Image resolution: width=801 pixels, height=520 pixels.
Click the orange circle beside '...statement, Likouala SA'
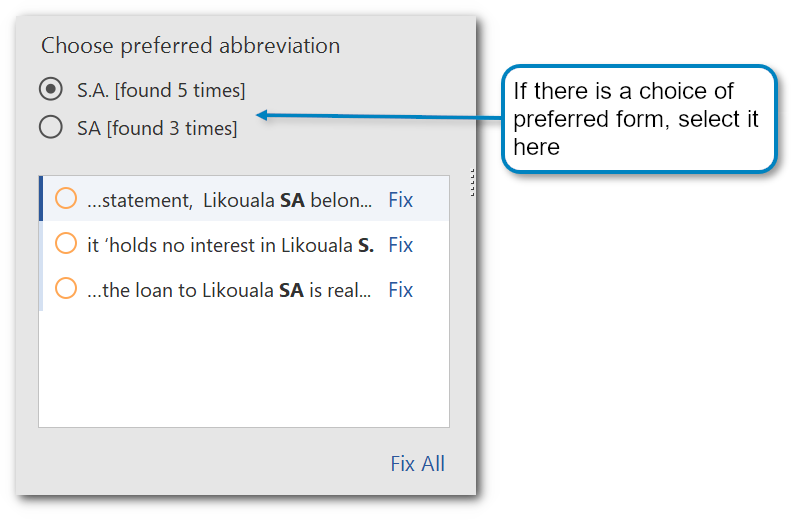coord(66,199)
